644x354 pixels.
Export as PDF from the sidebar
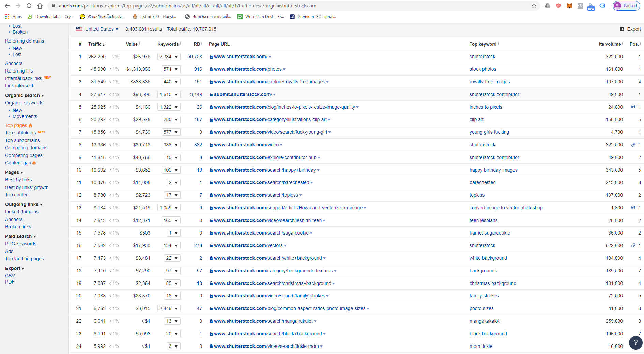(10, 282)
